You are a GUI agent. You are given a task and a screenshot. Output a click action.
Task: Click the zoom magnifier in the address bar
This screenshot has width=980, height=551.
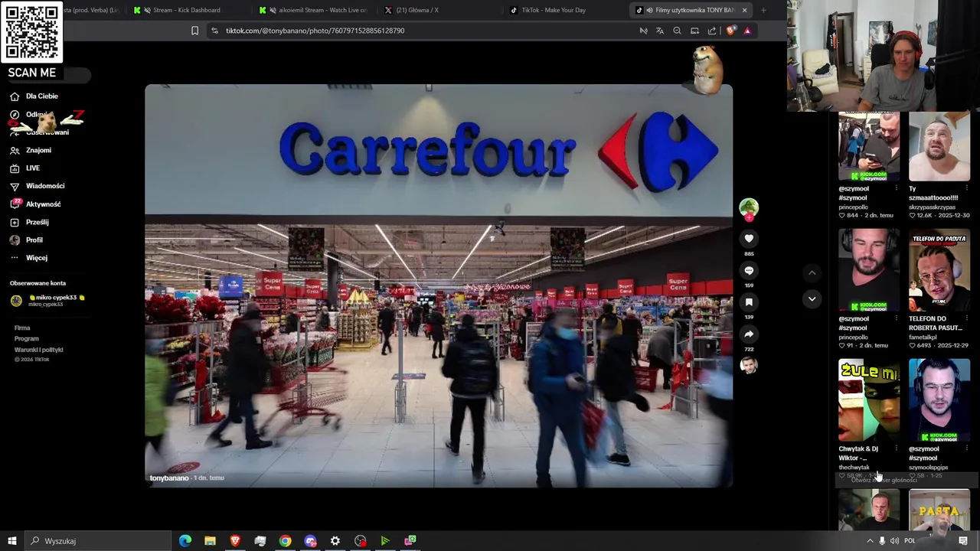677,31
